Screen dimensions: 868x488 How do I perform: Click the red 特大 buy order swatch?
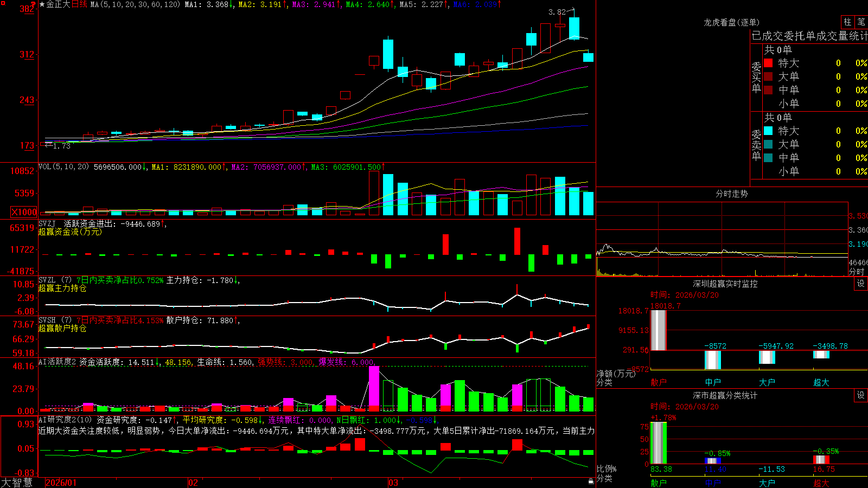pyautogui.click(x=768, y=63)
